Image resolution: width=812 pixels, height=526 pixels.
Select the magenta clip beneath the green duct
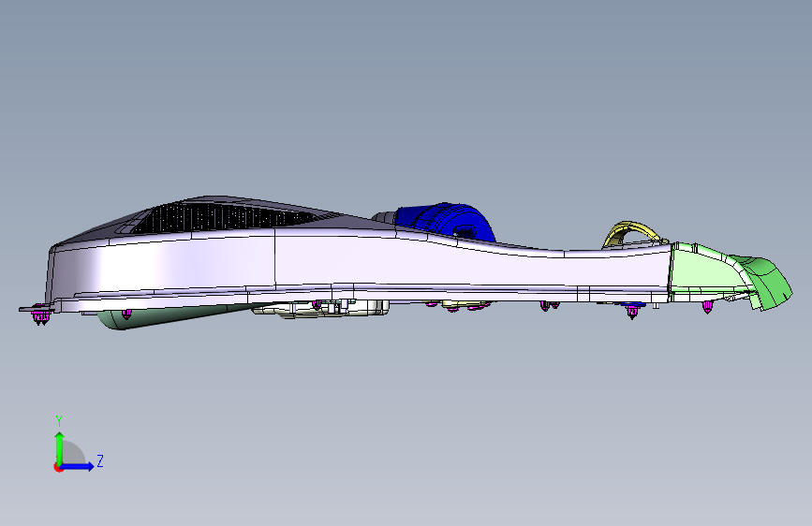coord(707,308)
